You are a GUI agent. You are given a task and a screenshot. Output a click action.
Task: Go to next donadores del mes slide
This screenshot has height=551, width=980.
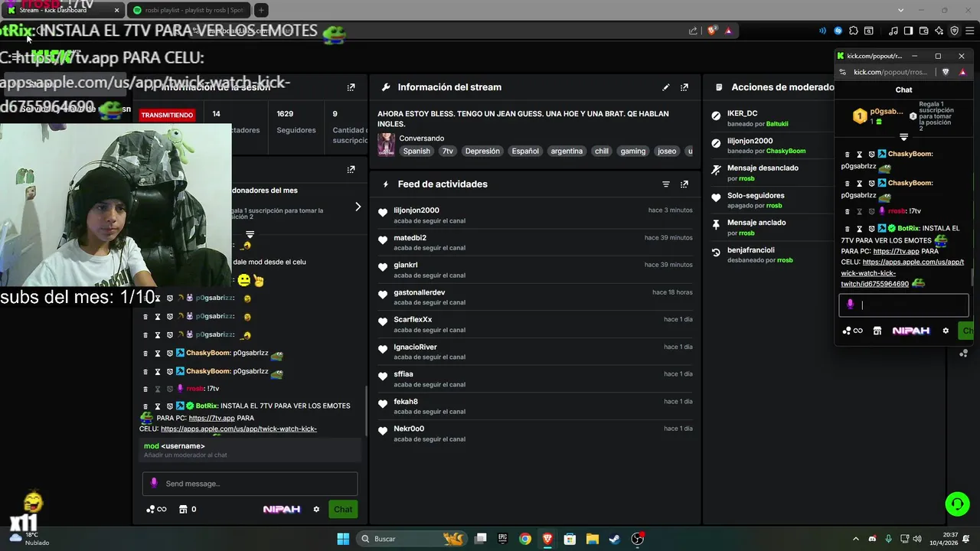click(x=358, y=207)
